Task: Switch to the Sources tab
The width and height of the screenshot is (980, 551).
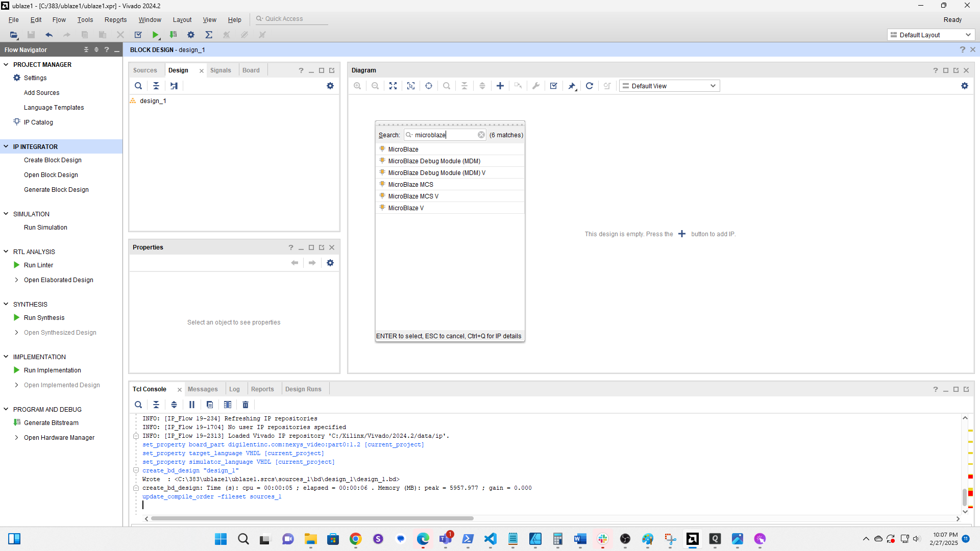Action: 145,70
